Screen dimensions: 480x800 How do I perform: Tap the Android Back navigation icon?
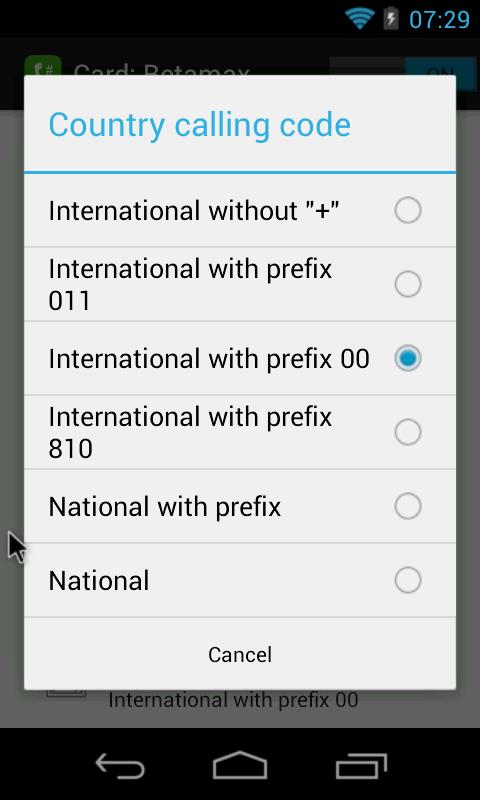(x=120, y=766)
